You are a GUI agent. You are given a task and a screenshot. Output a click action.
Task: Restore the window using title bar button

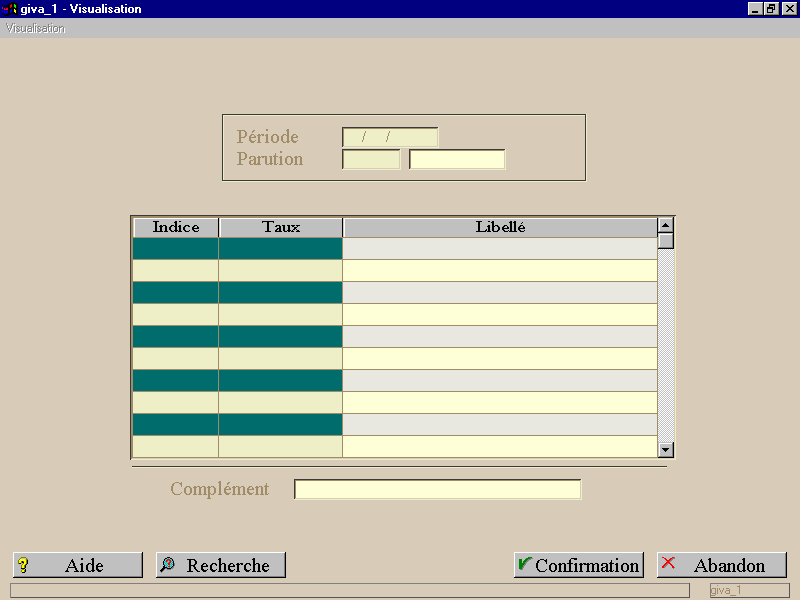click(x=771, y=9)
